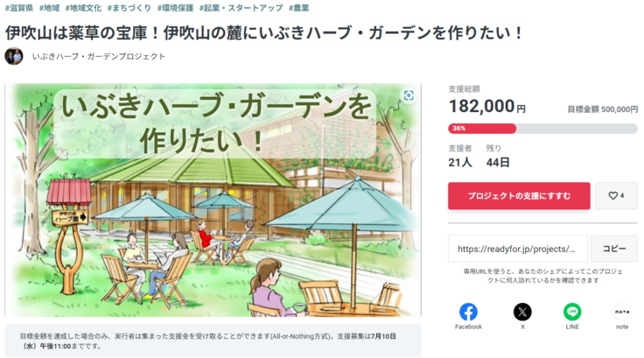Image resolution: width=644 pixels, height=358 pixels.
Task: Share project via LINE icon
Action: pos(572,312)
